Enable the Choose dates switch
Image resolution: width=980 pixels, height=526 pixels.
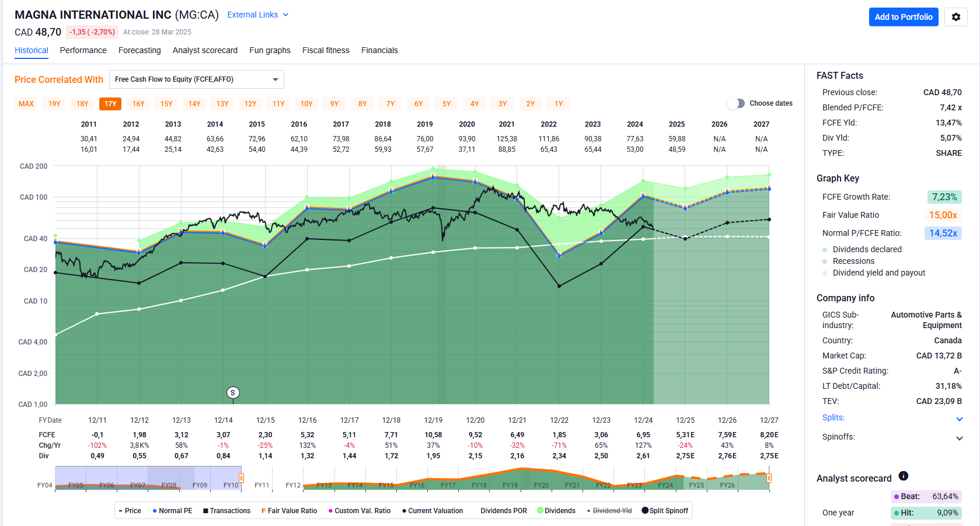(x=737, y=103)
